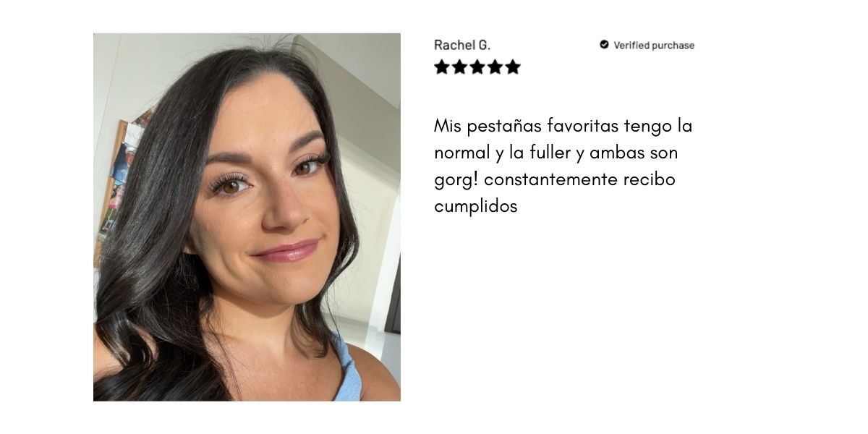Click the word "cumplidos" in the review
Viewport: 868px width, 434px height.
476,207
